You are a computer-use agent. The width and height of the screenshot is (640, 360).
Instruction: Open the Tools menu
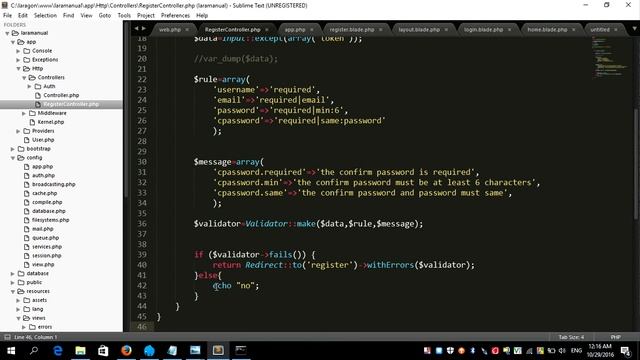point(124,16)
